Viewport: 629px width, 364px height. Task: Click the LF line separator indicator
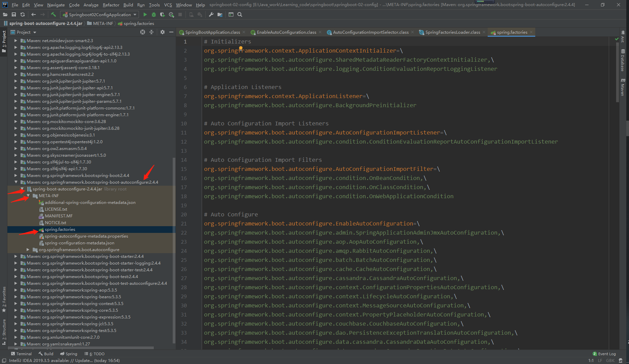[x=600, y=360]
